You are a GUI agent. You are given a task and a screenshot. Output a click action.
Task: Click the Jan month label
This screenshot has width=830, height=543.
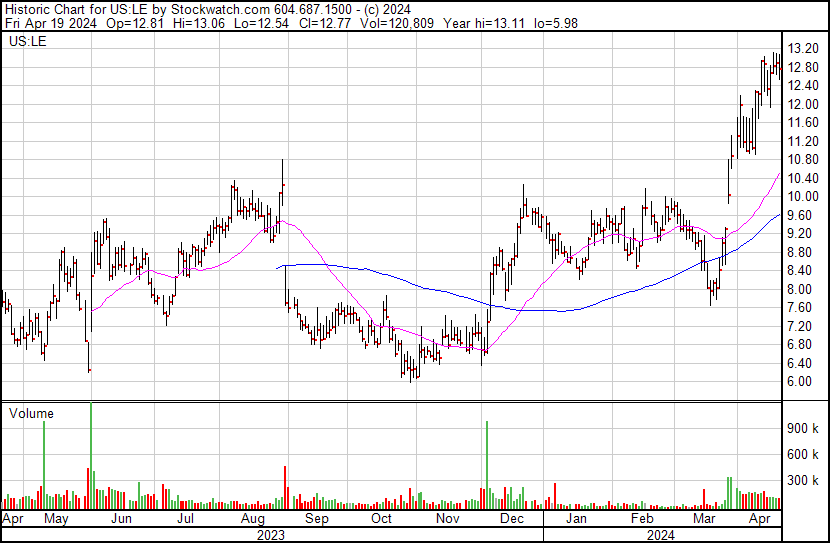point(576,518)
